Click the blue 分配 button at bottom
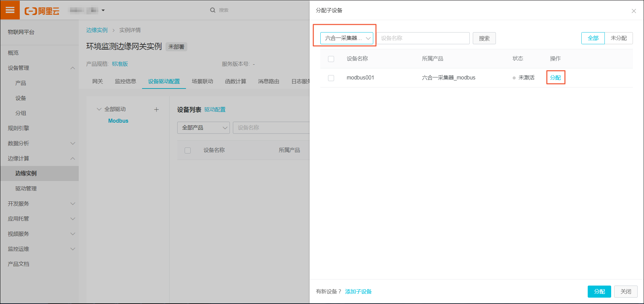Screen dimensions: 644x304 tap(599, 292)
